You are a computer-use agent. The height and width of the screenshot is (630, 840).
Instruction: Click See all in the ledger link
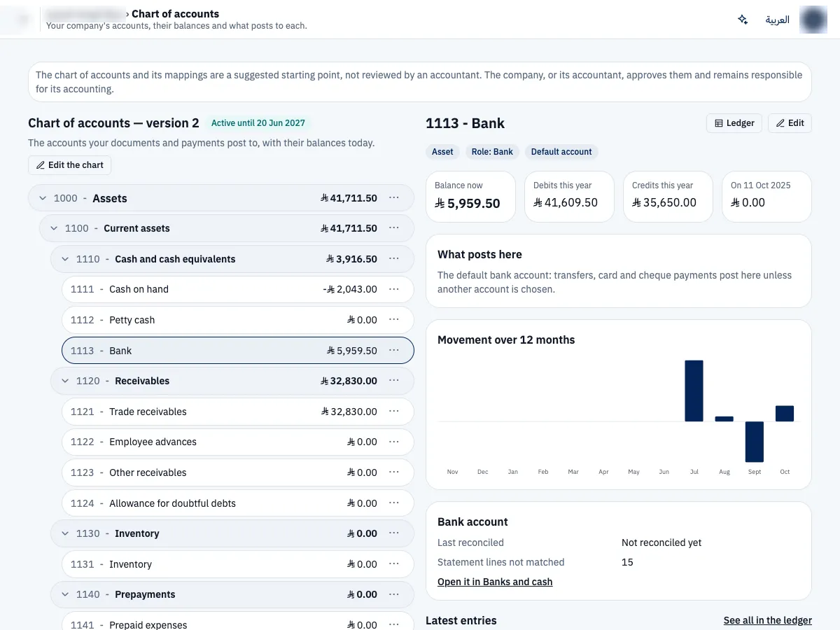768,620
